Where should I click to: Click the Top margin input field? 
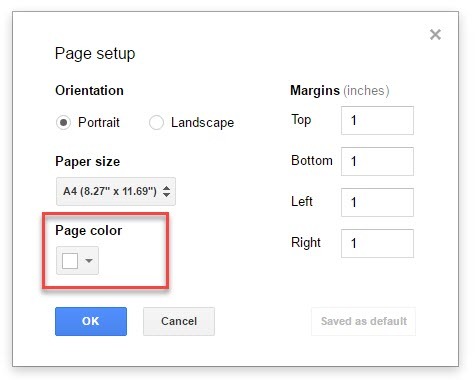point(377,120)
